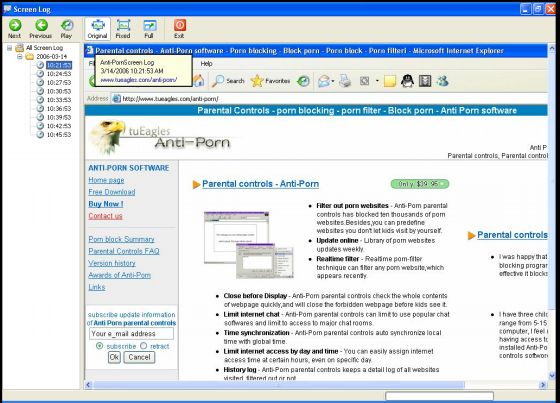Open the Help menu in Internet Explorer
Screen dimensions: 560x403
[x=206, y=64]
